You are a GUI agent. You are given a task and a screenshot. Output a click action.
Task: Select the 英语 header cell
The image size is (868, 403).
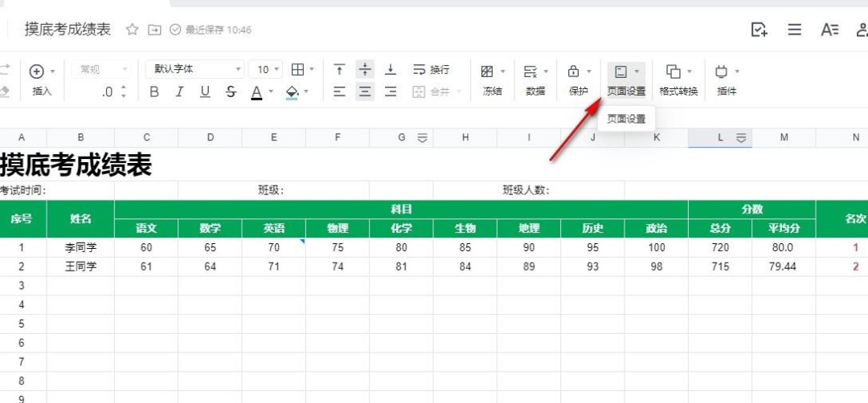[273, 228]
